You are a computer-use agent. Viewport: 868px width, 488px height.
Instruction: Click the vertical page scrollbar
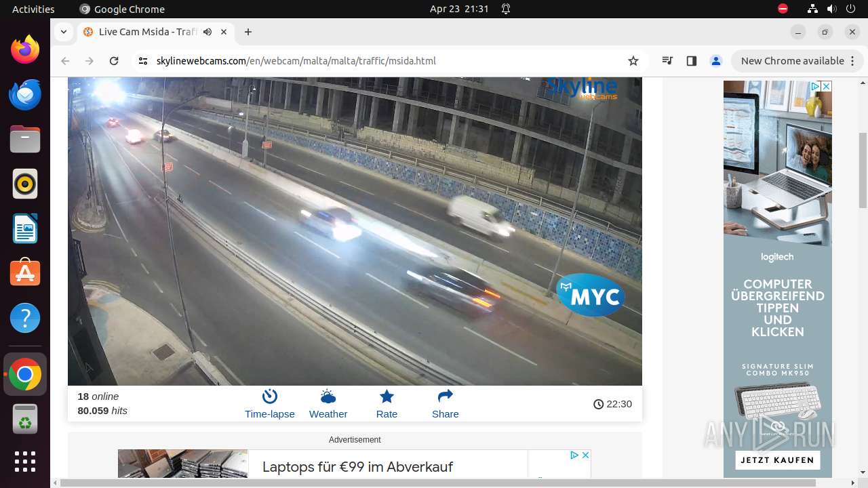[x=863, y=169]
